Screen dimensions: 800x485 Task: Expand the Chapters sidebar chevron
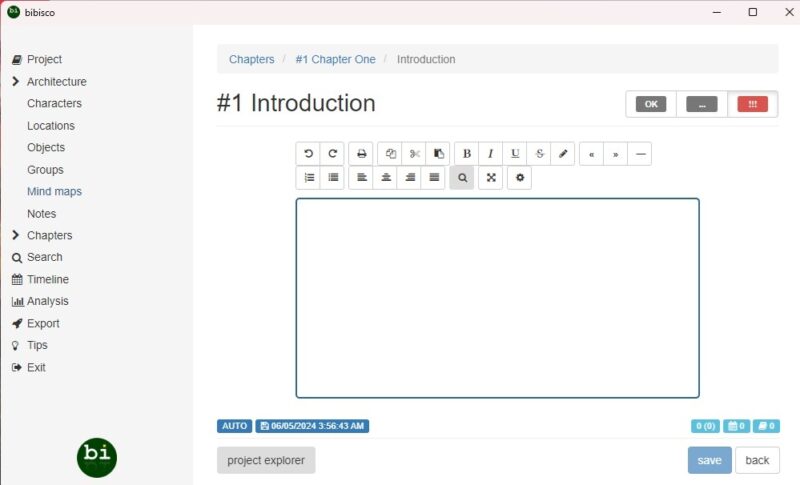(15, 235)
